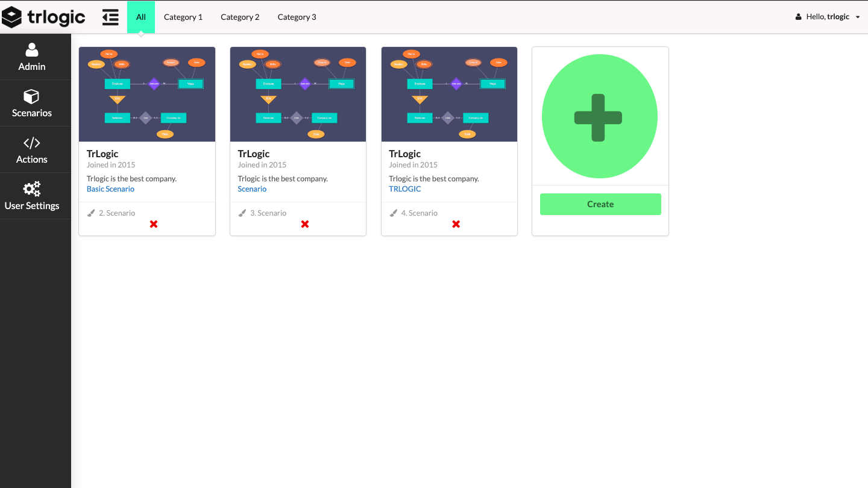Viewport: 868px width, 488px height.
Task: Go to Actions in the sidebar
Action: (x=32, y=150)
